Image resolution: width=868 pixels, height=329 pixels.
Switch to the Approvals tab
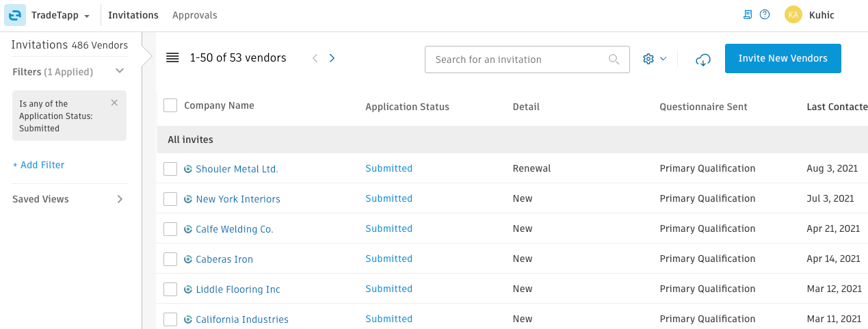[195, 15]
